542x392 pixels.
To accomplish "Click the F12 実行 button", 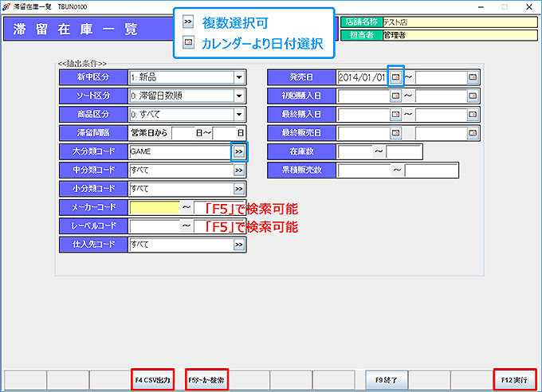I will tap(514, 380).
